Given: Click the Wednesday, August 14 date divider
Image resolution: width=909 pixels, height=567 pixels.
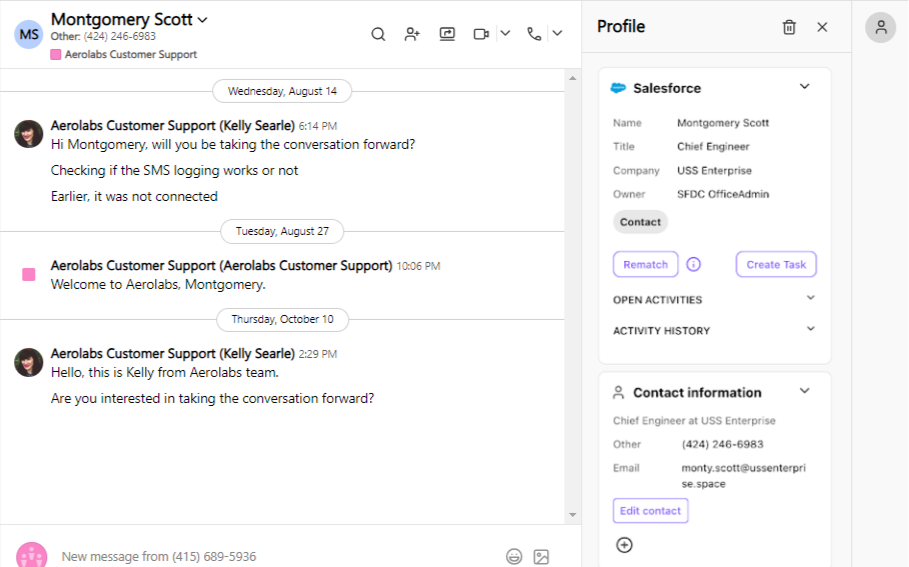Looking at the screenshot, I should click(282, 91).
